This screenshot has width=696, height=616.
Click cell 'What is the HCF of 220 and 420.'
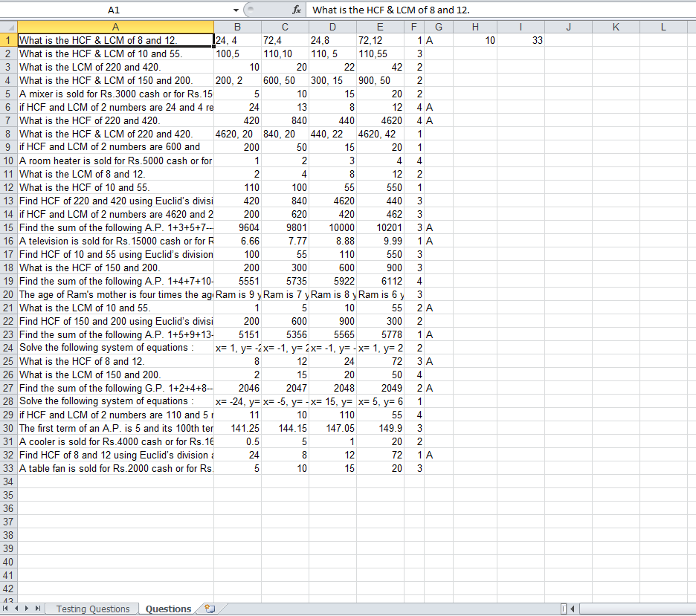pos(115,120)
